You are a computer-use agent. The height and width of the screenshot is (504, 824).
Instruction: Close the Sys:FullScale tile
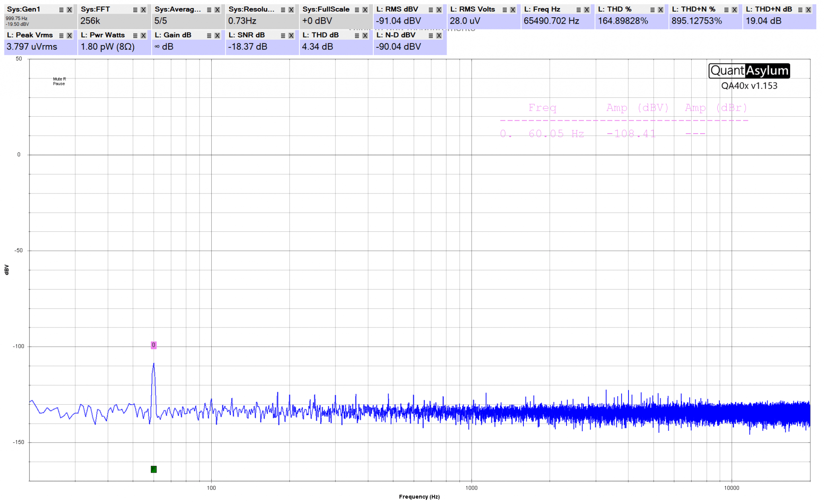coord(365,10)
